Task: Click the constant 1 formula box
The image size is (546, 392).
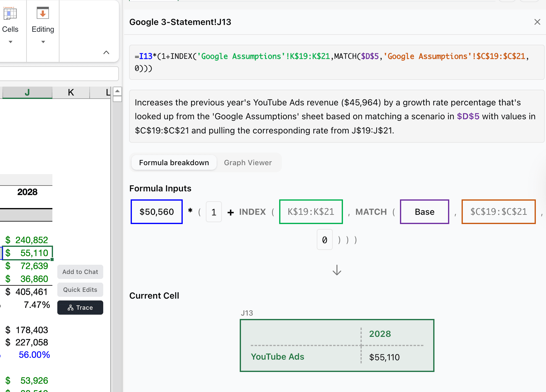Action: tap(214, 212)
